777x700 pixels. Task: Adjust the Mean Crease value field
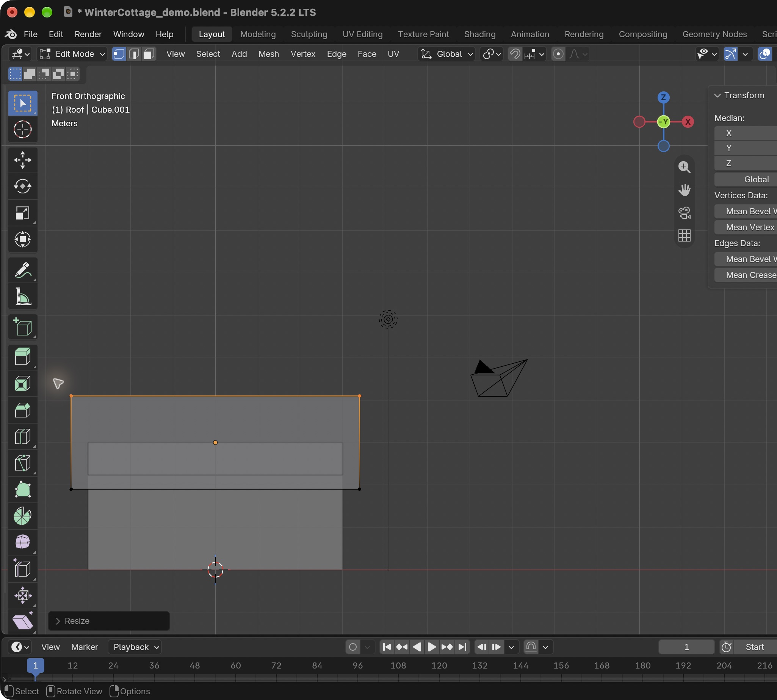(x=746, y=275)
